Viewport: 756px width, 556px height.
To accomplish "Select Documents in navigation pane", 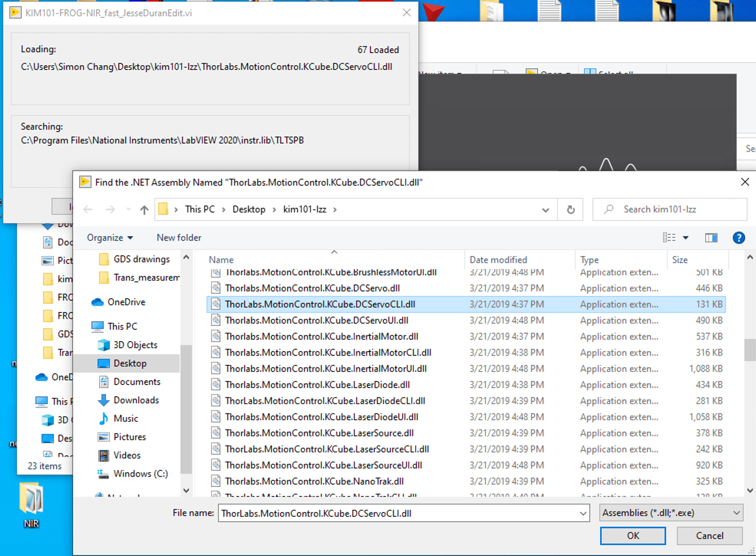I will (129, 382).
